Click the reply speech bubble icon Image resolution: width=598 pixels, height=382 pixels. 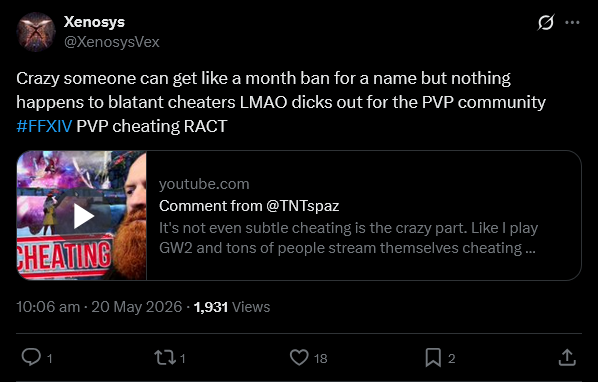31,358
